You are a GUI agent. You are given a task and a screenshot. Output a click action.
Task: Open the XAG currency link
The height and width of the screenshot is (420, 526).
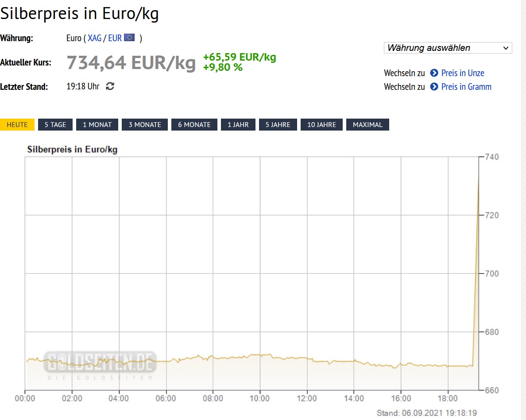click(95, 38)
